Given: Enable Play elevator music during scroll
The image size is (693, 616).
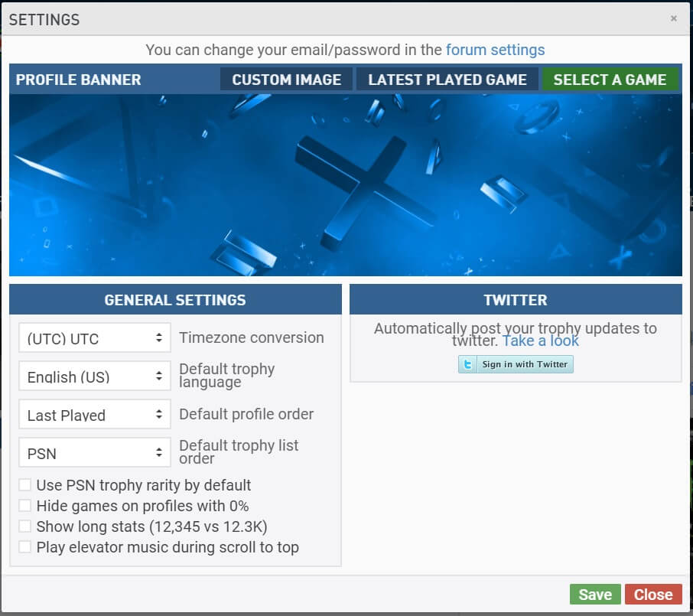Looking at the screenshot, I should point(24,547).
